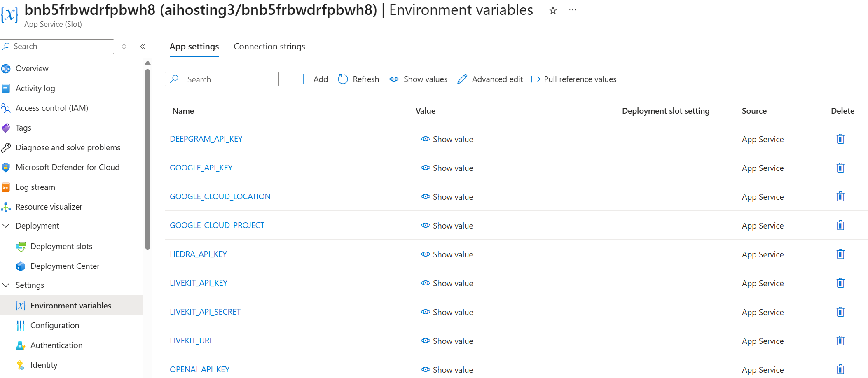Open the more options ellipsis in header
The width and height of the screenshot is (868, 378).
point(573,10)
